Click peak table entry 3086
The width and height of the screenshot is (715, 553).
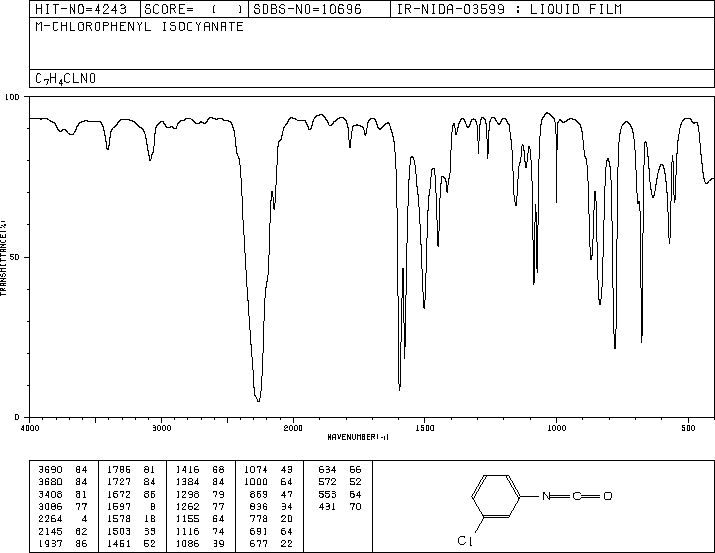50,506
